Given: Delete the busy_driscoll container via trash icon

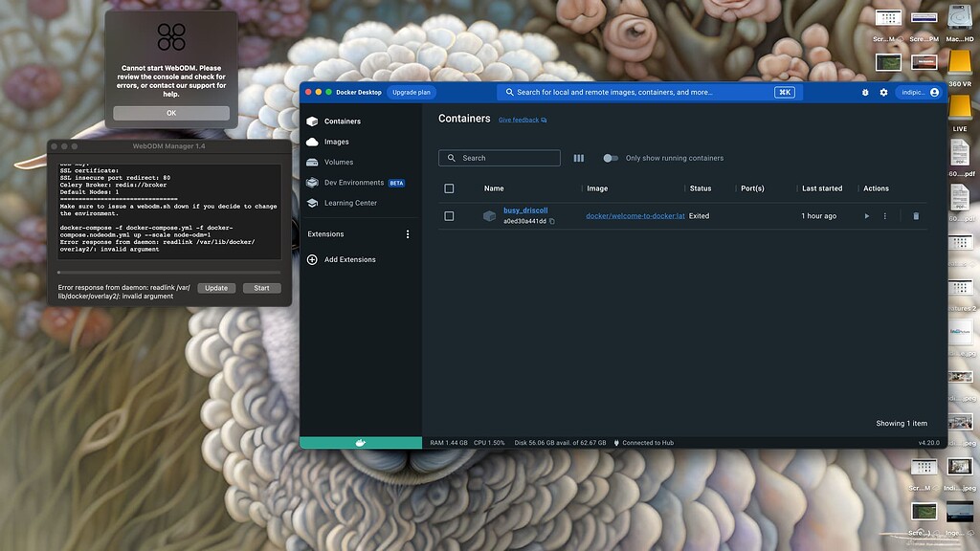Looking at the screenshot, I should [x=916, y=216].
